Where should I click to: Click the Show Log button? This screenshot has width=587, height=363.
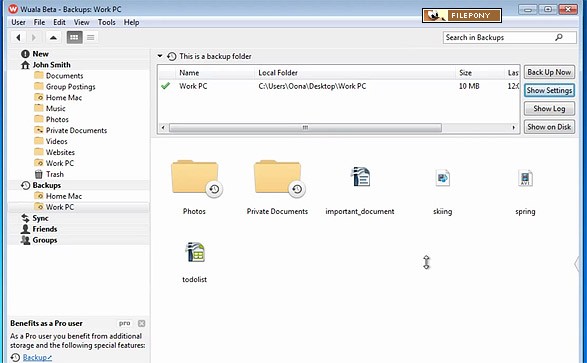(x=549, y=109)
